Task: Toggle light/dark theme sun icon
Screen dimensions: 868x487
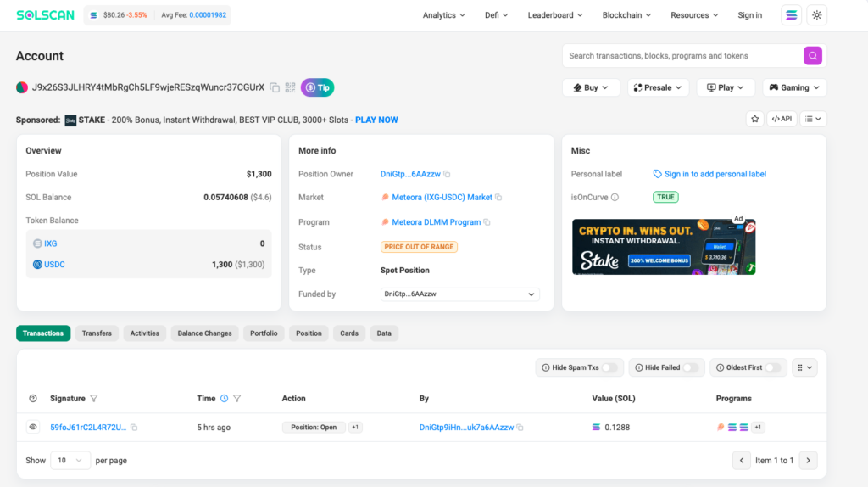Action: pos(816,15)
